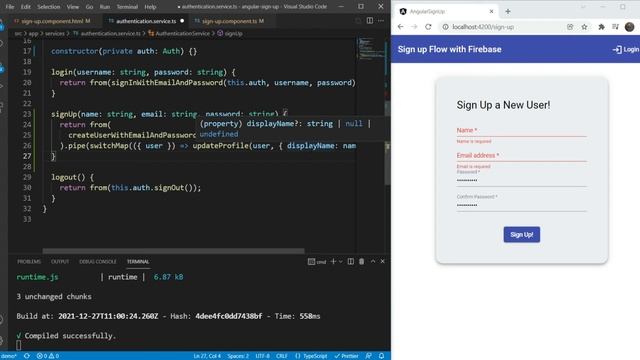The image size is (640, 360).
Task: Go back in the browser
Action: click(x=400, y=27)
